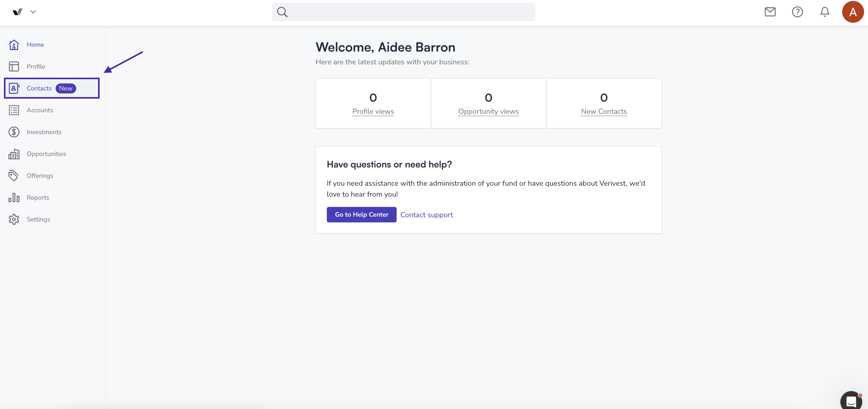The height and width of the screenshot is (409, 868).
Task: Open the help question mark icon
Action: (797, 12)
